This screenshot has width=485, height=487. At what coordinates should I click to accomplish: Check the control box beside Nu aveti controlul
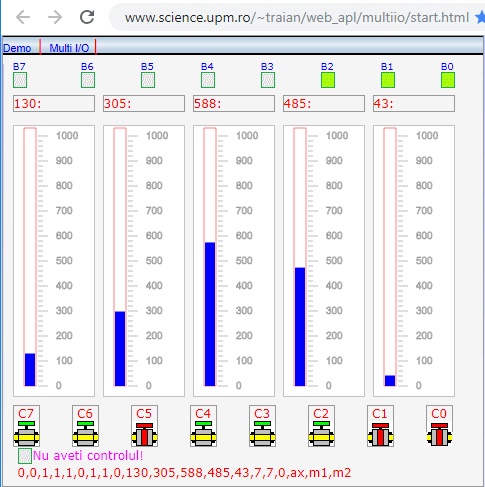click(x=25, y=456)
